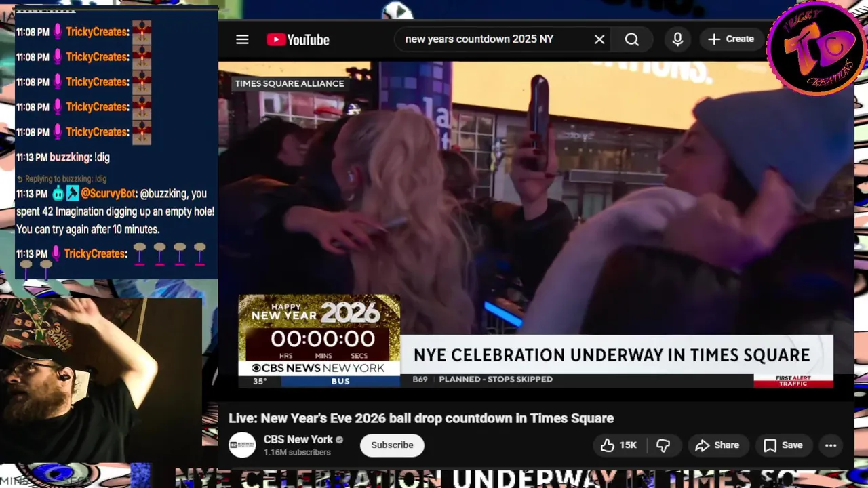Click the magnifying glass search button
This screenshot has height=488, width=868.
tap(632, 39)
